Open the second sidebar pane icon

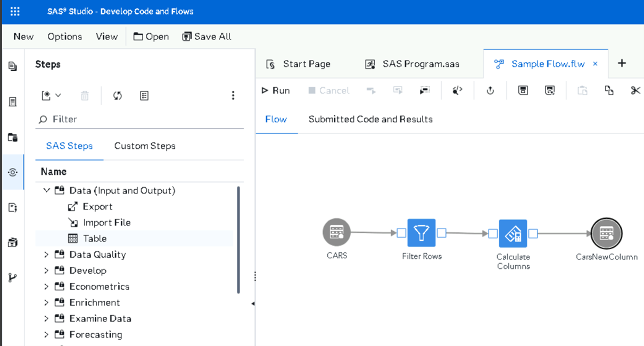coord(13,102)
